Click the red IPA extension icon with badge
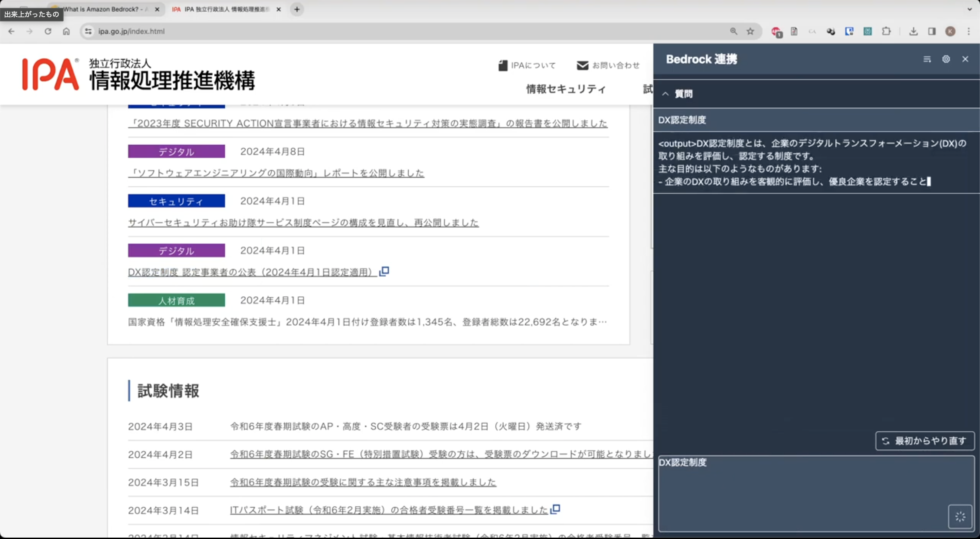The width and height of the screenshot is (980, 539). (777, 32)
